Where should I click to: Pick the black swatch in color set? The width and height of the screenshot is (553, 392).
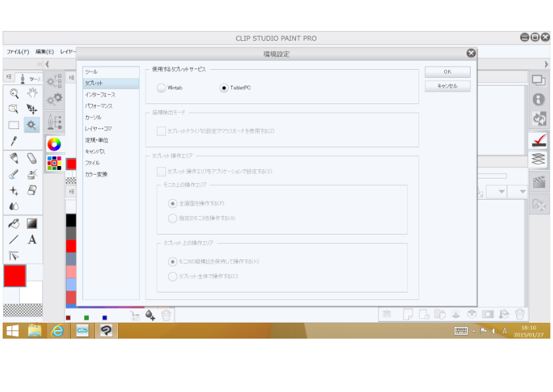[x=71, y=220]
